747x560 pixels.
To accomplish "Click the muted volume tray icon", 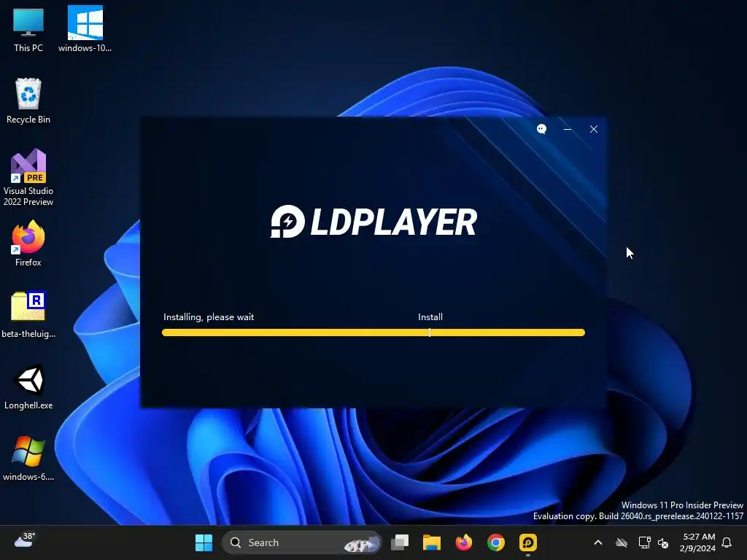I will pyautogui.click(x=663, y=542).
